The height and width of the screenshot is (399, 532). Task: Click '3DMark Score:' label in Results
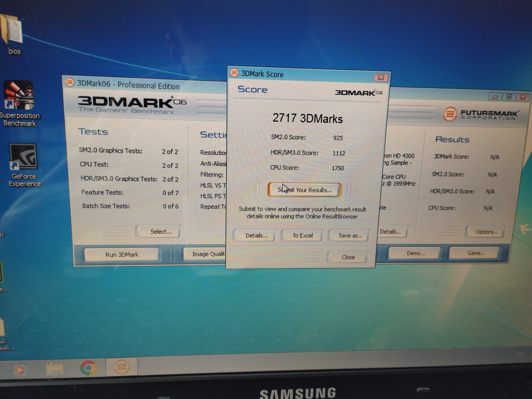click(451, 157)
